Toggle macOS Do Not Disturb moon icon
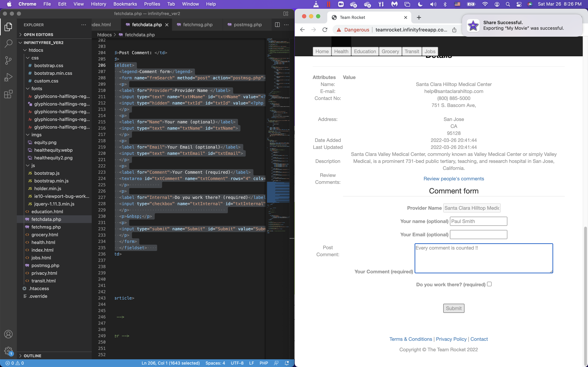 click(x=420, y=4)
